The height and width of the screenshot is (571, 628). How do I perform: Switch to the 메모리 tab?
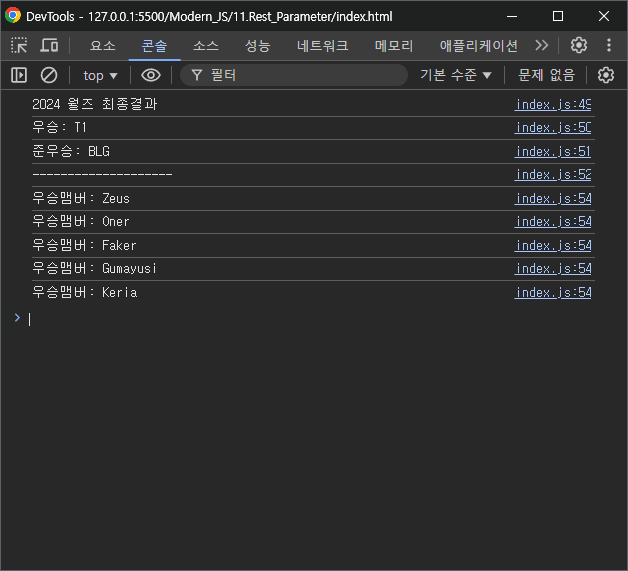tap(394, 46)
